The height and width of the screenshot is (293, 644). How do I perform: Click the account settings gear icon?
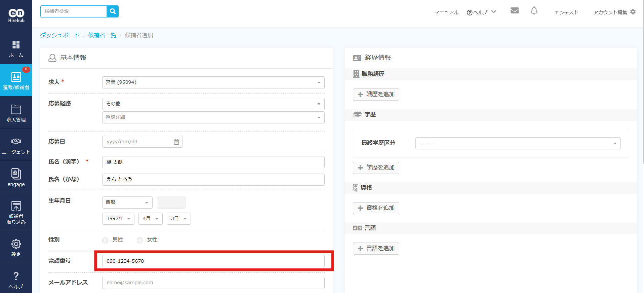[633, 12]
